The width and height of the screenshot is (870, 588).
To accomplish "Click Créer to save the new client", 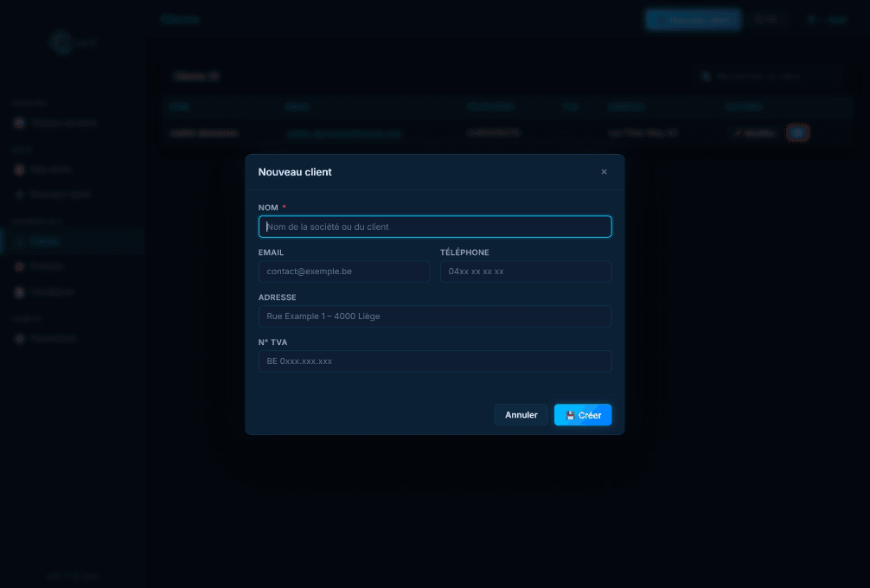I will tap(583, 415).
